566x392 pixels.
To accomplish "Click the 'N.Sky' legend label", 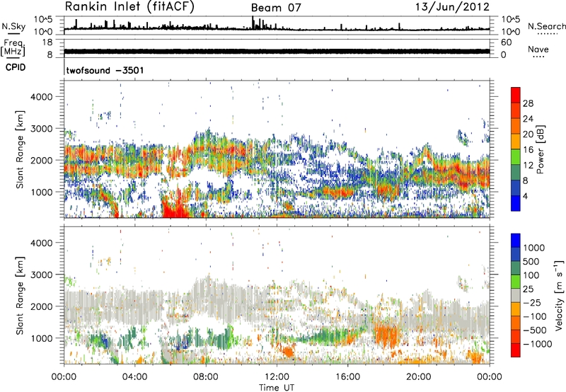I will (13, 26).
